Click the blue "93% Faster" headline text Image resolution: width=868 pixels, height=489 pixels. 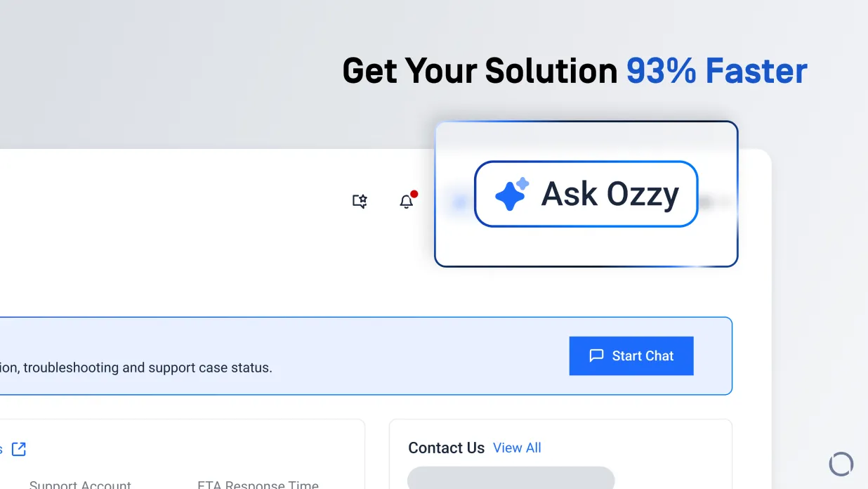tap(716, 71)
